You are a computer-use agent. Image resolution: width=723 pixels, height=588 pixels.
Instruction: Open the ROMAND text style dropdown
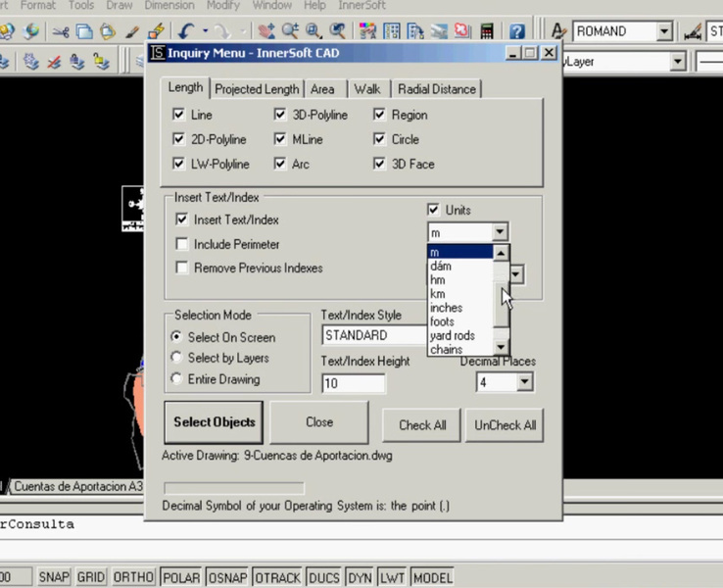click(x=664, y=31)
